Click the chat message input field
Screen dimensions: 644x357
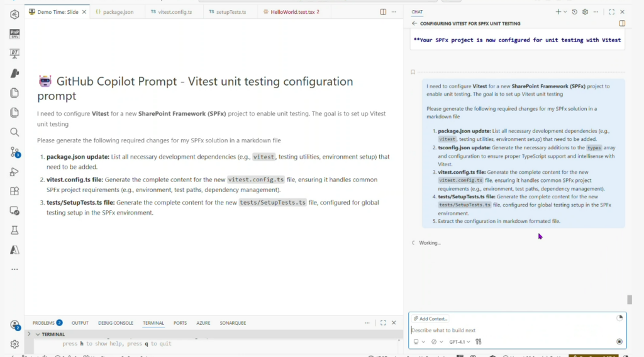[x=509, y=330]
